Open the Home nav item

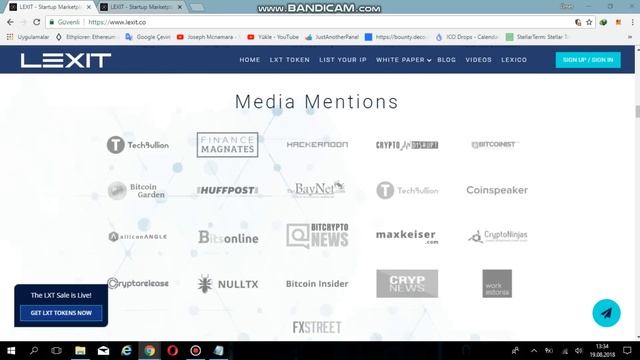coord(250,60)
